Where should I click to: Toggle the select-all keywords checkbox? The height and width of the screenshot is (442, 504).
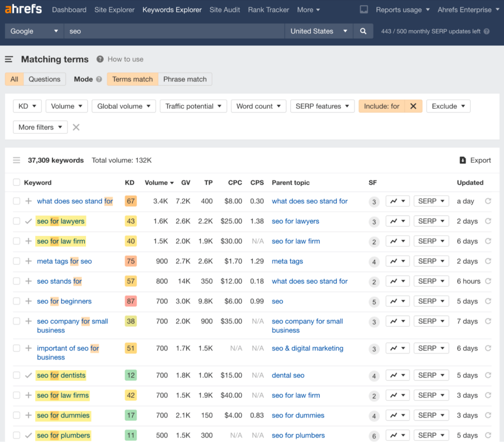coord(17,183)
